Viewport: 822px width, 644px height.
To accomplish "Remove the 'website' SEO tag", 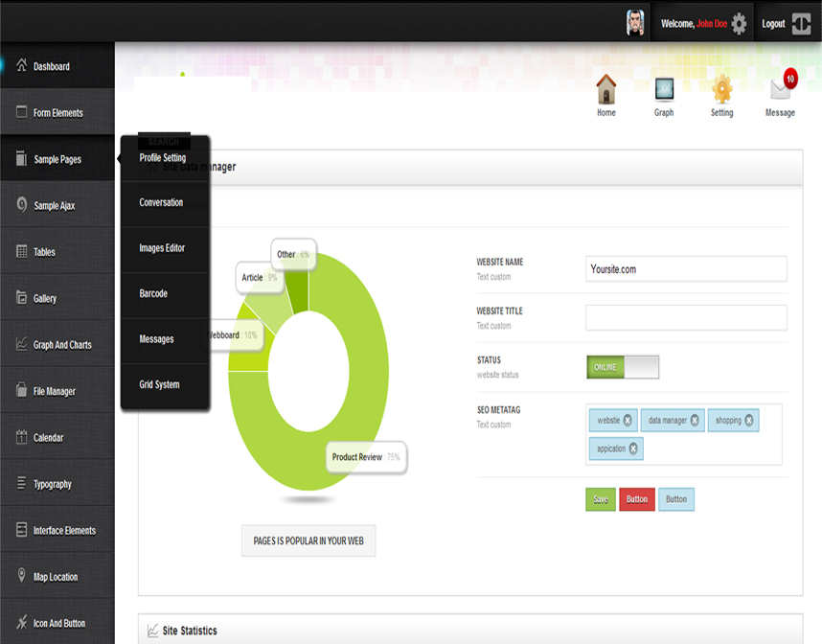I will (628, 421).
